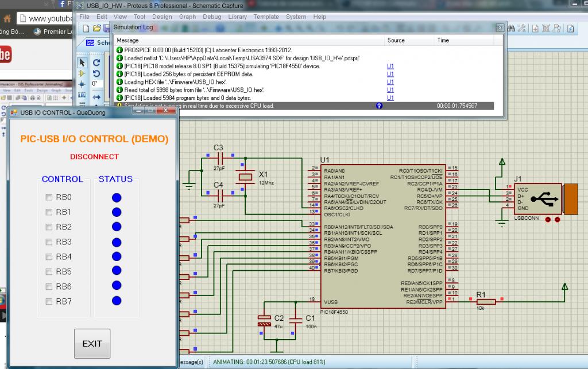Click the blue help icon in Simulation Log
Screen dimensions: 588x369
379,106
